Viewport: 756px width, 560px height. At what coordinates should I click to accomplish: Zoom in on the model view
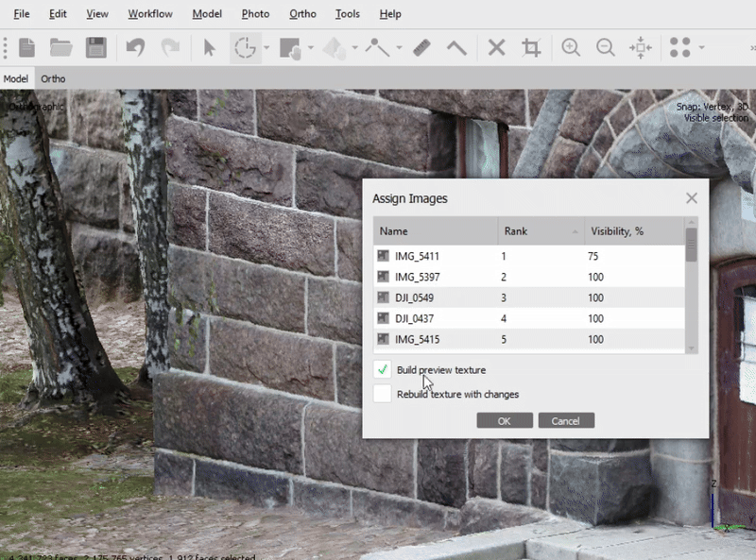click(x=571, y=48)
